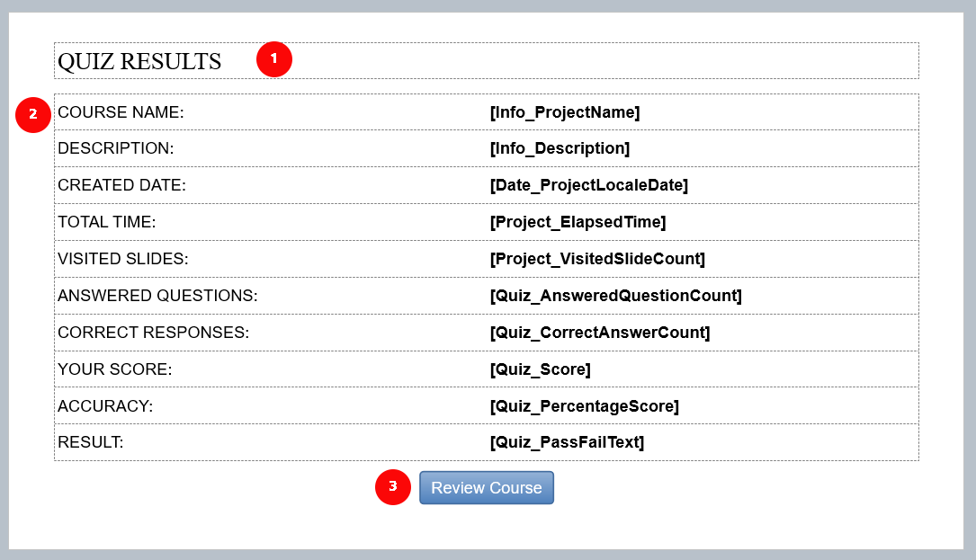Select the [Info_Description] variable placeholder
The width and height of the screenshot is (976, 560).
coord(560,148)
